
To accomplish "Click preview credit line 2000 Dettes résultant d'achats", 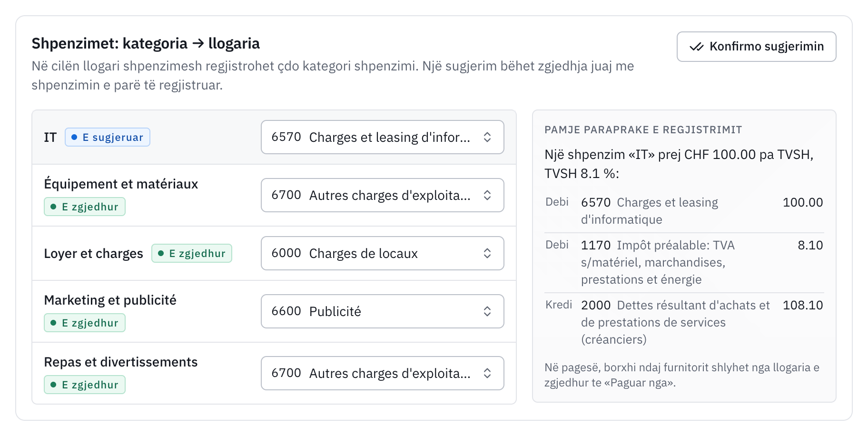I will click(x=684, y=322).
